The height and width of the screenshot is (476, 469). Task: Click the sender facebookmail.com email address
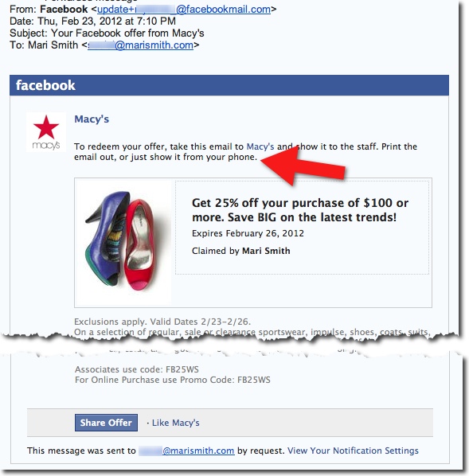click(184, 9)
